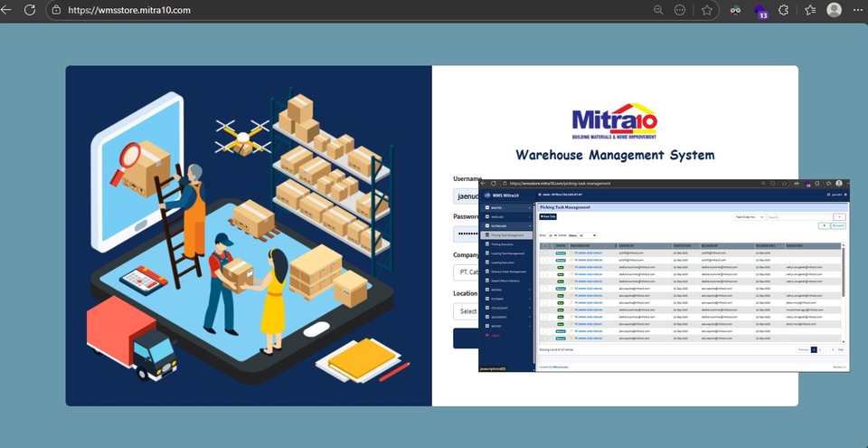
Task: Open the extension icon with the glasses face
Action: [735, 9]
